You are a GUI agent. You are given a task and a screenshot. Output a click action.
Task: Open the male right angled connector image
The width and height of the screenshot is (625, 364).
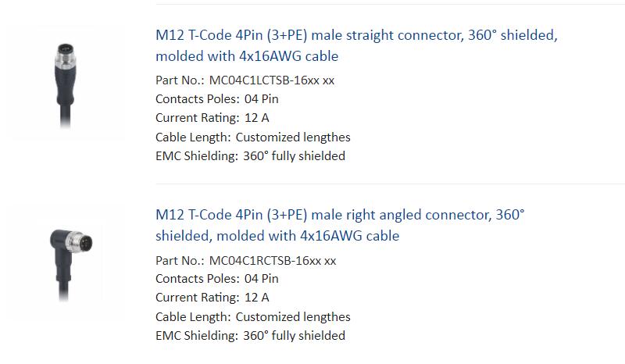coord(66,263)
